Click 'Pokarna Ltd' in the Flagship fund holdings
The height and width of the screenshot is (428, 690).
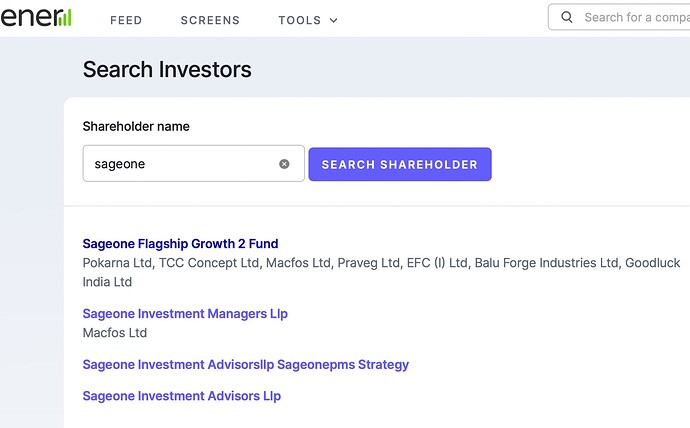pyautogui.click(x=117, y=263)
